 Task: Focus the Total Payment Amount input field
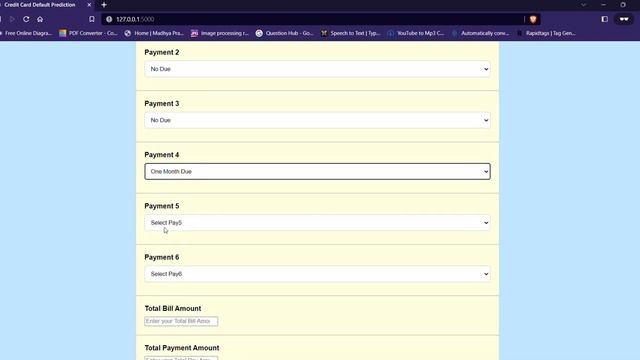(181, 358)
